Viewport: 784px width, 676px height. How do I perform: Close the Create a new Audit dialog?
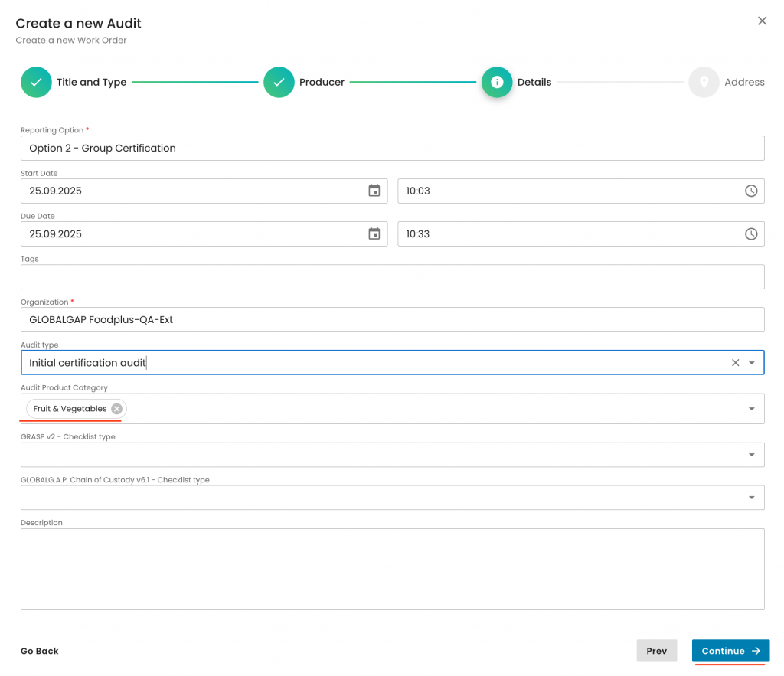tap(762, 21)
